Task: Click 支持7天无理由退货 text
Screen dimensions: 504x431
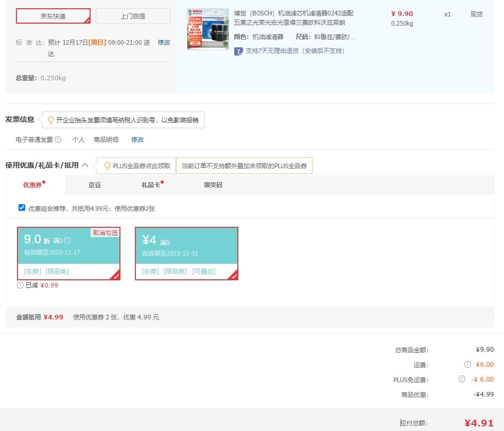Action: 295,51
